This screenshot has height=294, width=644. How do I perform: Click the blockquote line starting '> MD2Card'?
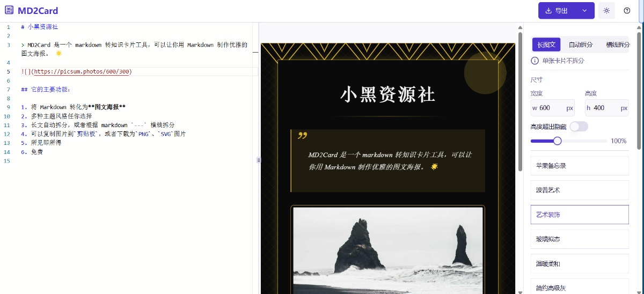click(134, 49)
